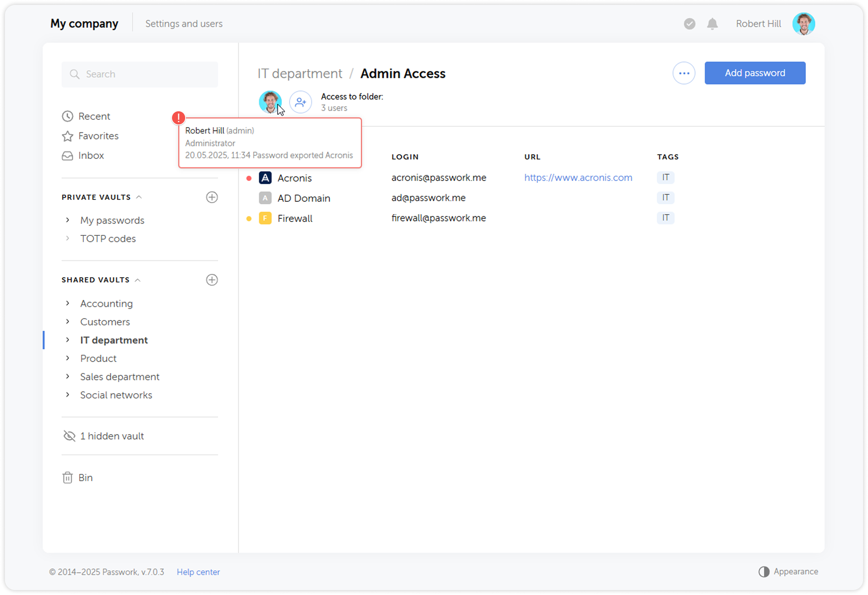The height and width of the screenshot is (595, 868).
Task: Open Favorites with the star icon
Action: tap(68, 136)
